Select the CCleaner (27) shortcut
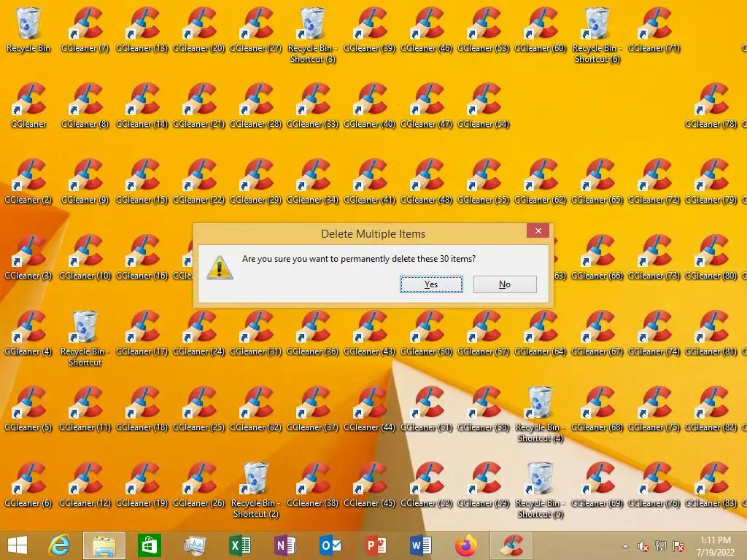The image size is (747, 560). point(256,29)
